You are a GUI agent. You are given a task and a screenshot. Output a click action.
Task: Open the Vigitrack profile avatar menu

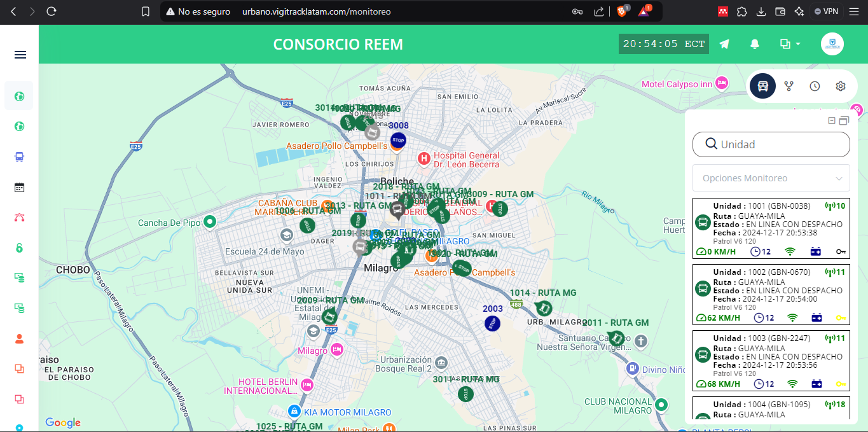[832, 44]
